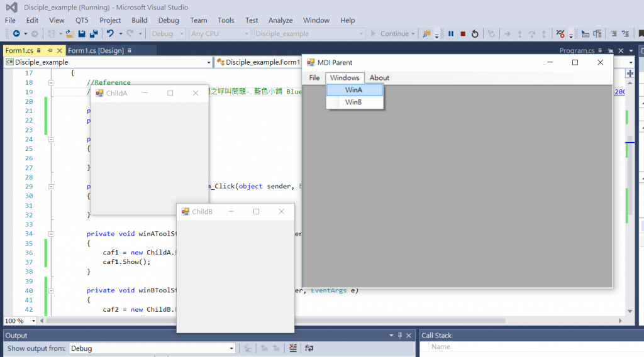The width and height of the screenshot is (644, 357).
Task: Open the undo history dropdown arrow
Action: click(x=120, y=34)
